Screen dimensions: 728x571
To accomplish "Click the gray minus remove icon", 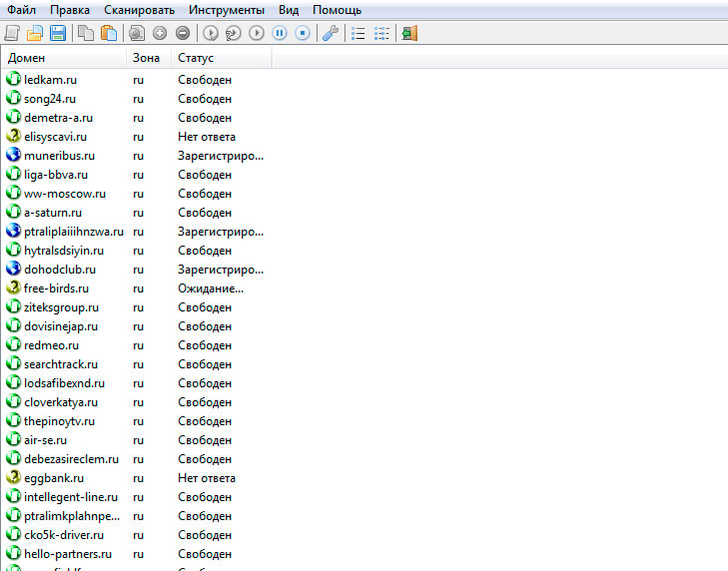I will [183, 33].
